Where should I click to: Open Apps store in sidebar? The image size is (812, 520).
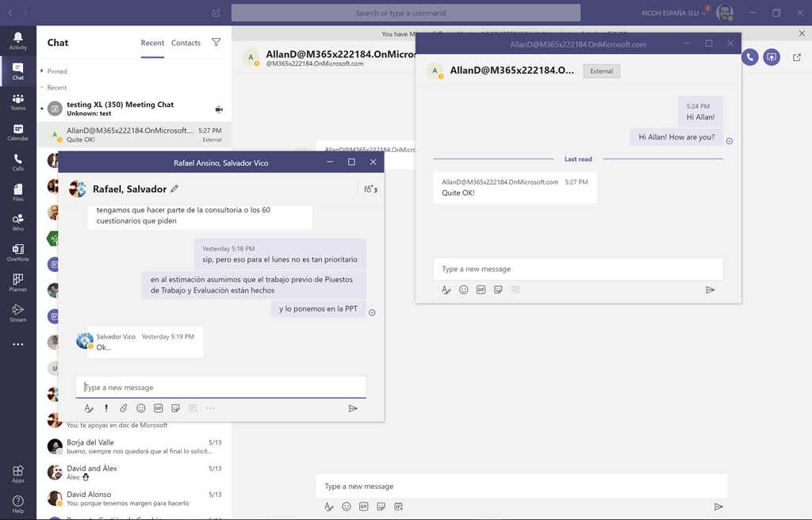[x=18, y=474]
